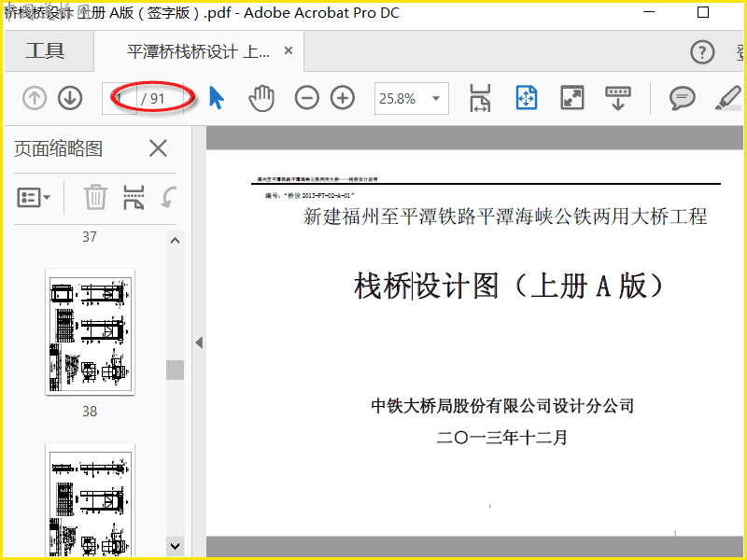Fit page width with scrolling icon

pyautogui.click(x=480, y=98)
